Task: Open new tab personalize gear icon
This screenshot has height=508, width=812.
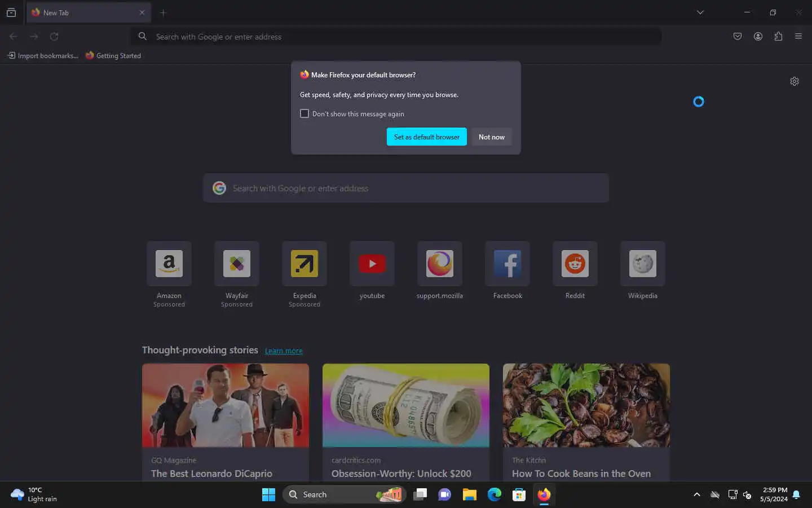Action: [795, 81]
